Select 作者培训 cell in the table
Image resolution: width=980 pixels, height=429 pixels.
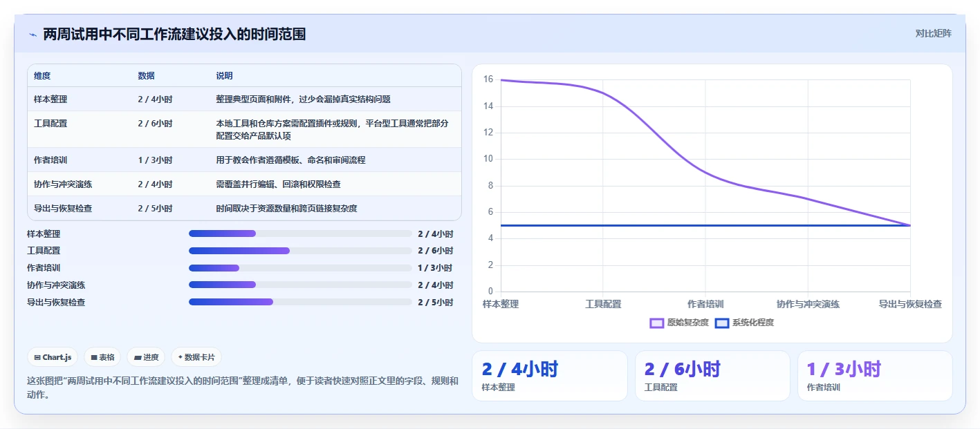point(50,160)
